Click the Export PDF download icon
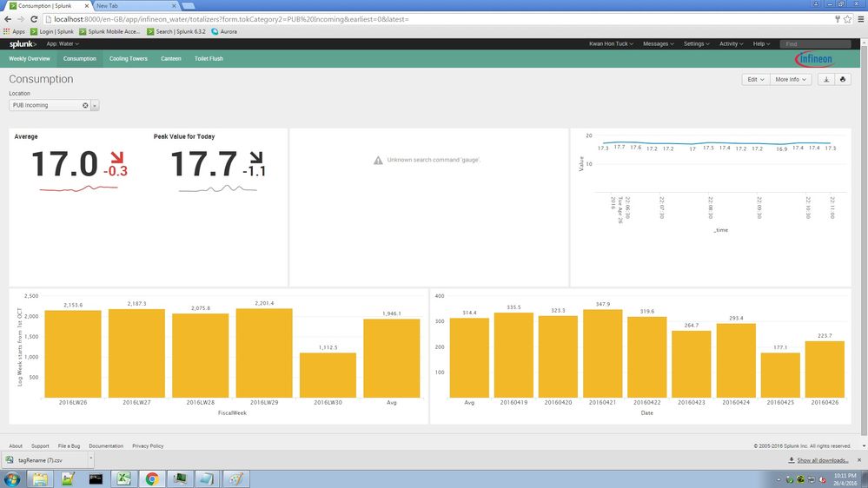Screen dimensions: 868x488 [826, 79]
